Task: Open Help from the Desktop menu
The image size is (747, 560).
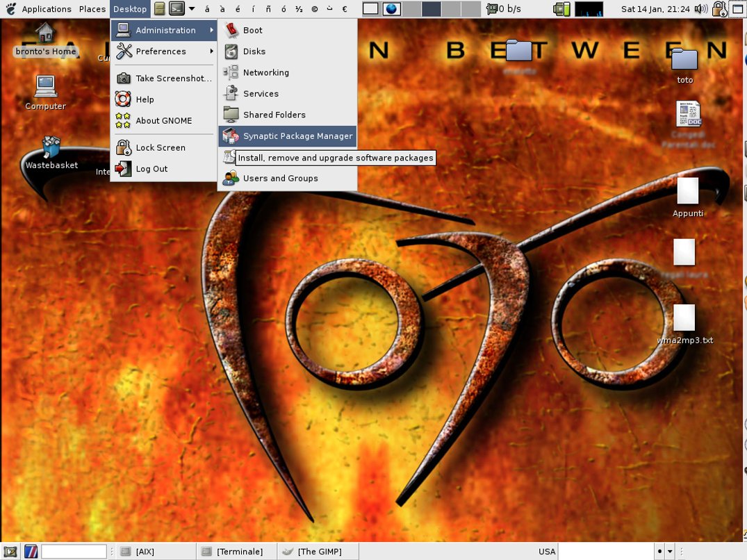Action: click(164, 99)
